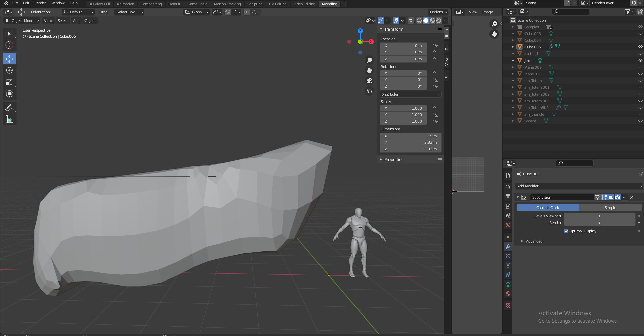644x336 pixels.
Task: Open the Render menu in the top bar
Action: pos(40,3)
